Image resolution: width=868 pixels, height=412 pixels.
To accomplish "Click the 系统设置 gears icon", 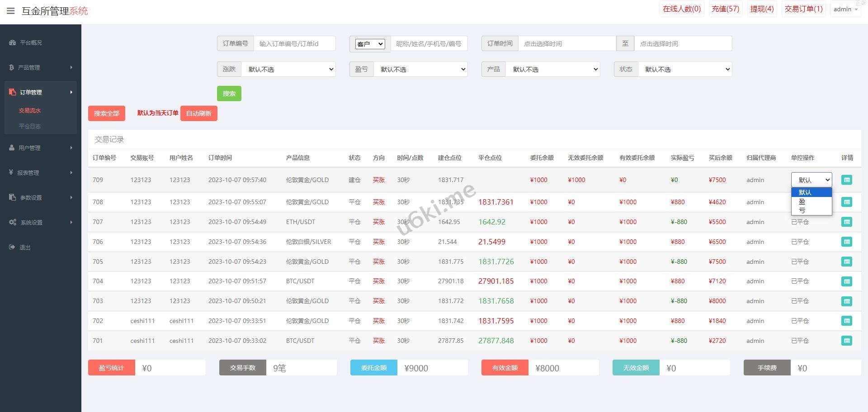I will coord(13,222).
